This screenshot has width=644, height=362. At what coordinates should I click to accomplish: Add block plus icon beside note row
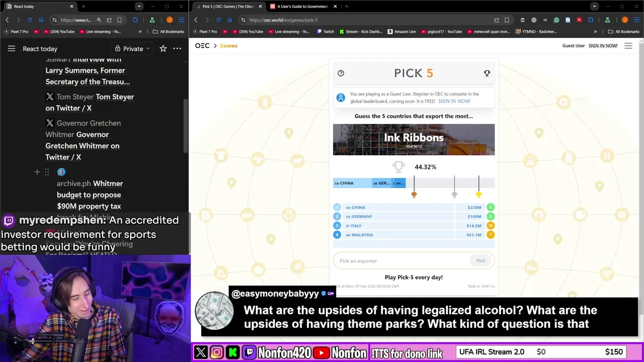tap(37, 172)
